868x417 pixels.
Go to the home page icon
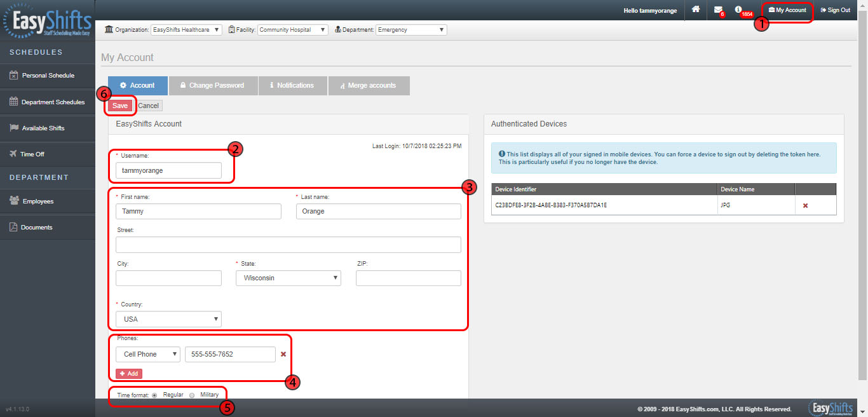696,10
